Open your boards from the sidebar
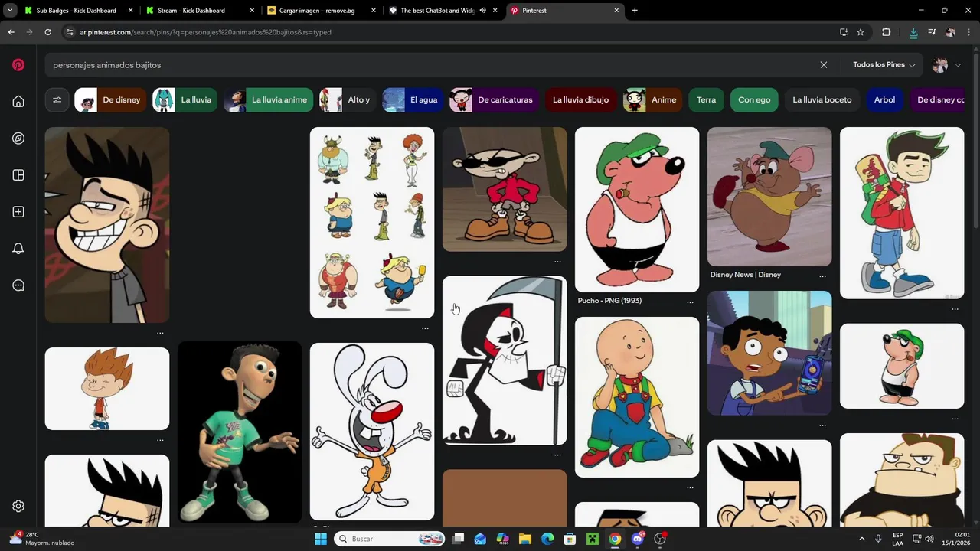Viewport: 980px width, 551px height. pyautogui.click(x=18, y=175)
